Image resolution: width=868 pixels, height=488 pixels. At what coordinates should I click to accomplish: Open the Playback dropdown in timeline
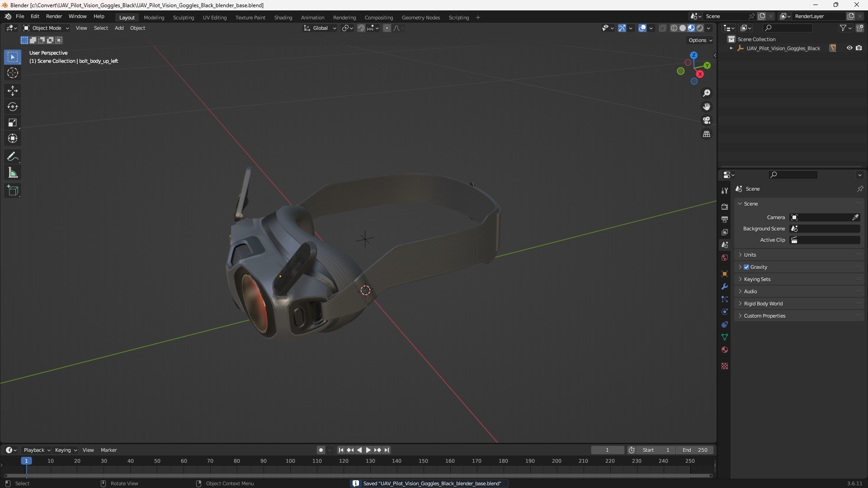[x=37, y=450]
